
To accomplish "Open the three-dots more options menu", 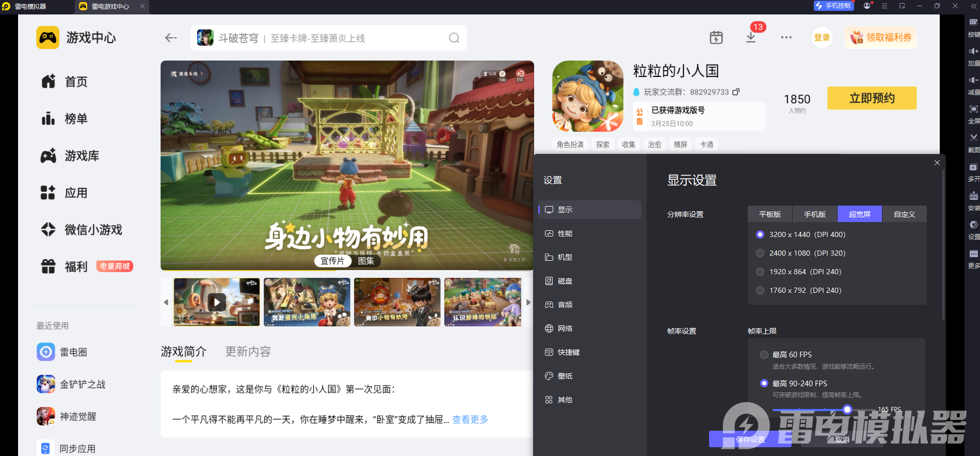I will 786,38.
